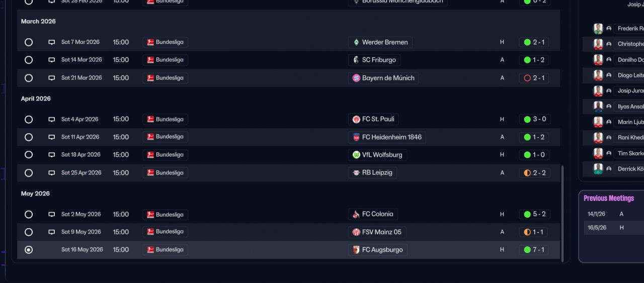Click the Bundesliga logo in the RB Leipzig row
Viewport: 644px width, 283px height.
(150, 173)
